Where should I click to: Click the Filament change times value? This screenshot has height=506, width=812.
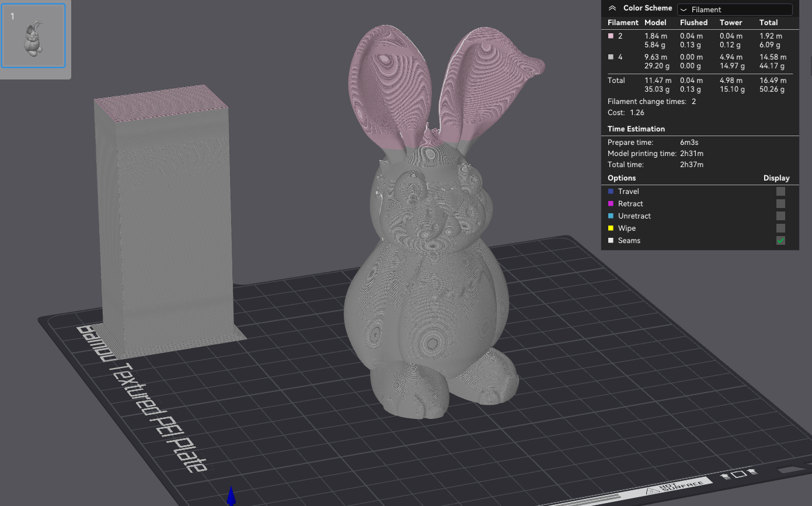(693, 101)
